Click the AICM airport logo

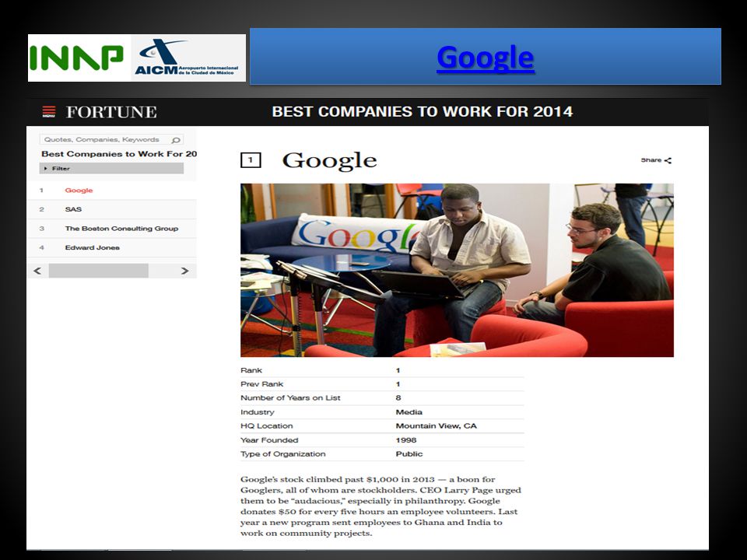click(187, 58)
